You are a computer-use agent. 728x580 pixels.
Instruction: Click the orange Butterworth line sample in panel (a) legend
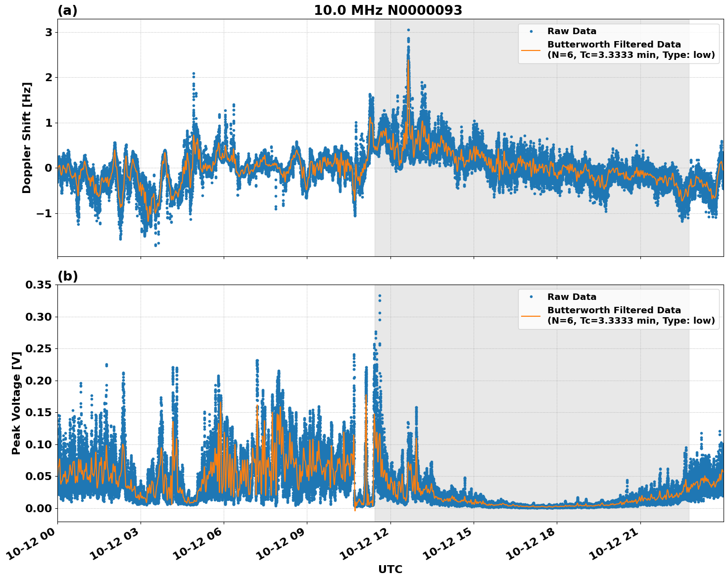pos(531,49)
